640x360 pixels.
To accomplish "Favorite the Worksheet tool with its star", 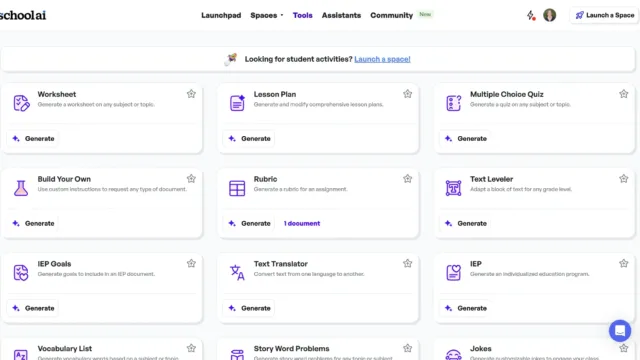I will click(191, 94).
